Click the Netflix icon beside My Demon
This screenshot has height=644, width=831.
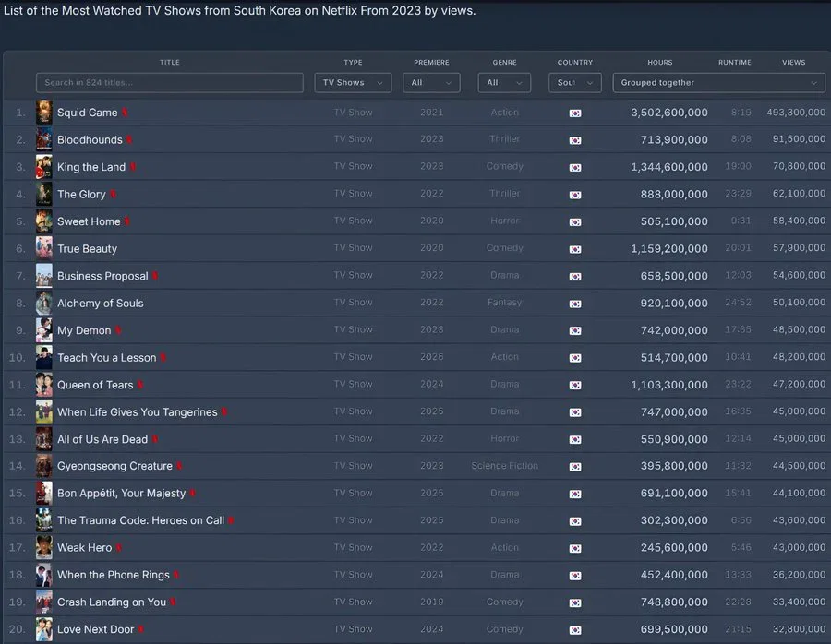click(118, 330)
